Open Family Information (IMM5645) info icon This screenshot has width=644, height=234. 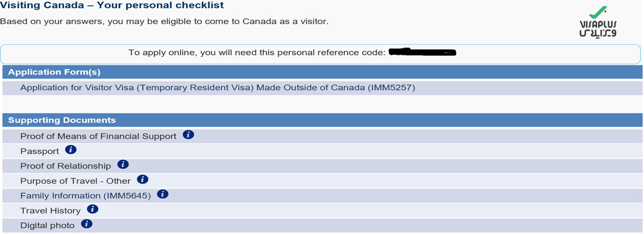(x=163, y=194)
